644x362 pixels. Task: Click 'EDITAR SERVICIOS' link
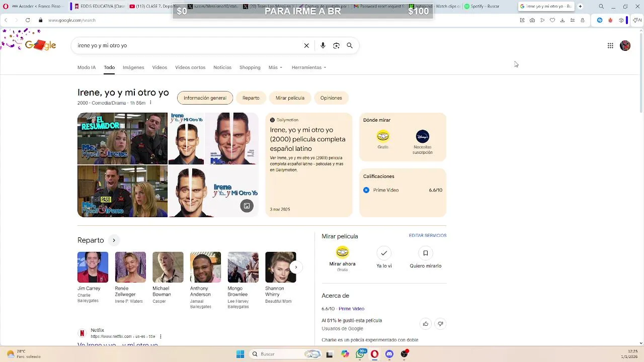tap(428, 235)
